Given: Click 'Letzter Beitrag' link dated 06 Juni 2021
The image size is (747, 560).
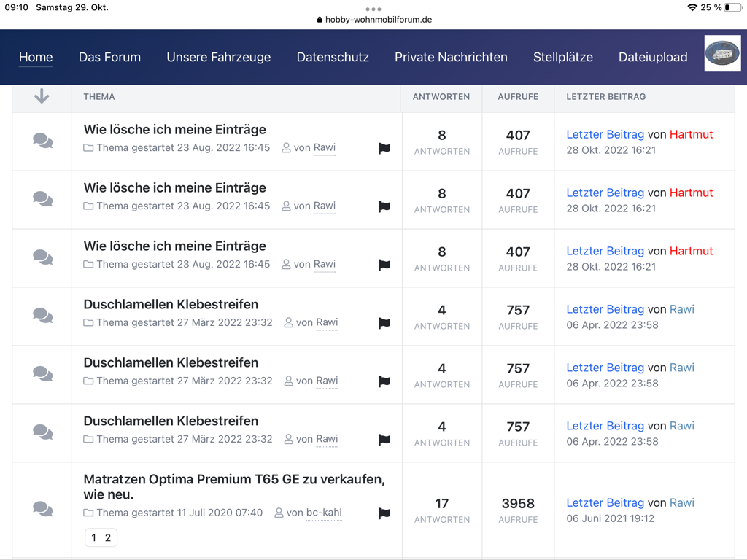Looking at the screenshot, I should point(605,502).
